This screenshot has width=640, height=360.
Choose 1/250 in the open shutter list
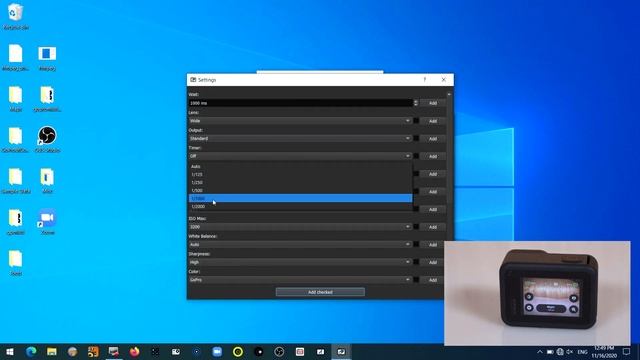300,182
